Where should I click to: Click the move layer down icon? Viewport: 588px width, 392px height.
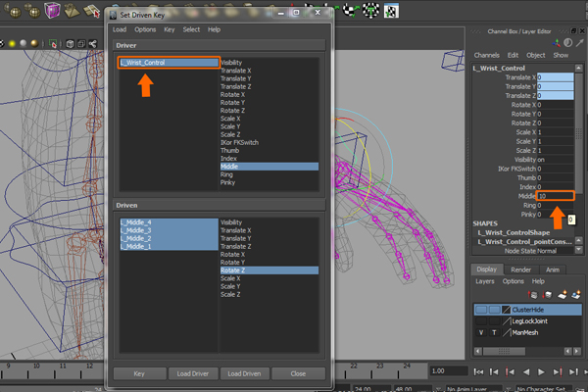[547, 295]
